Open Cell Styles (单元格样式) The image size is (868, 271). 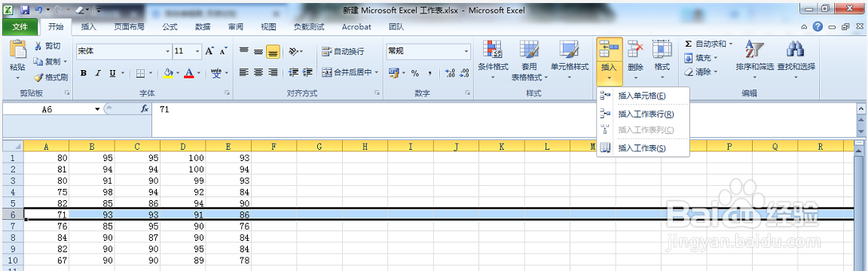pos(569,60)
